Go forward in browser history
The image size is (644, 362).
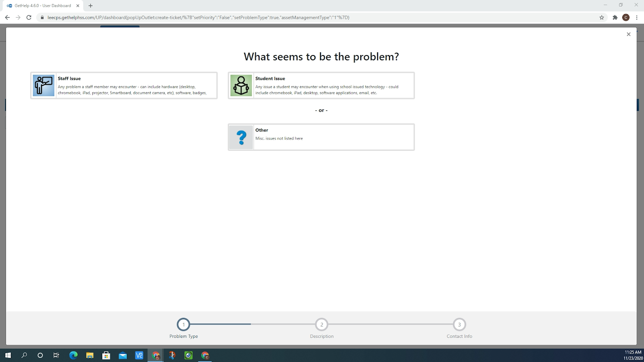click(x=18, y=17)
